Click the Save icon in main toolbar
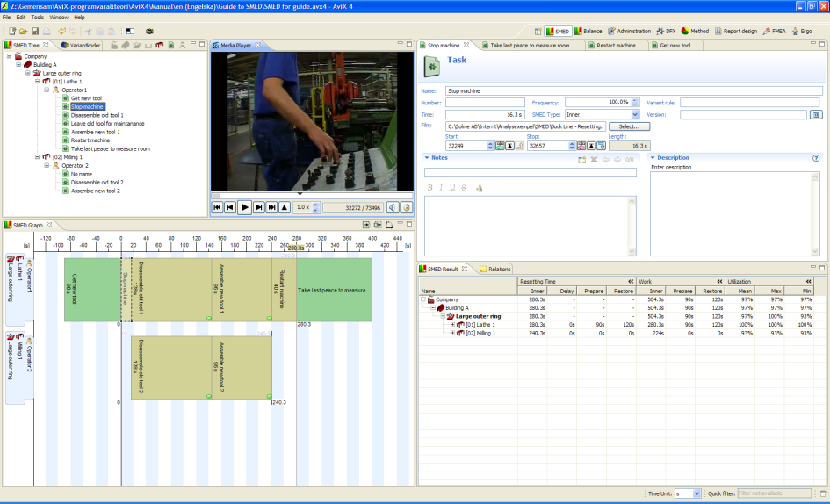The height and width of the screenshot is (504, 830). (34, 31)
